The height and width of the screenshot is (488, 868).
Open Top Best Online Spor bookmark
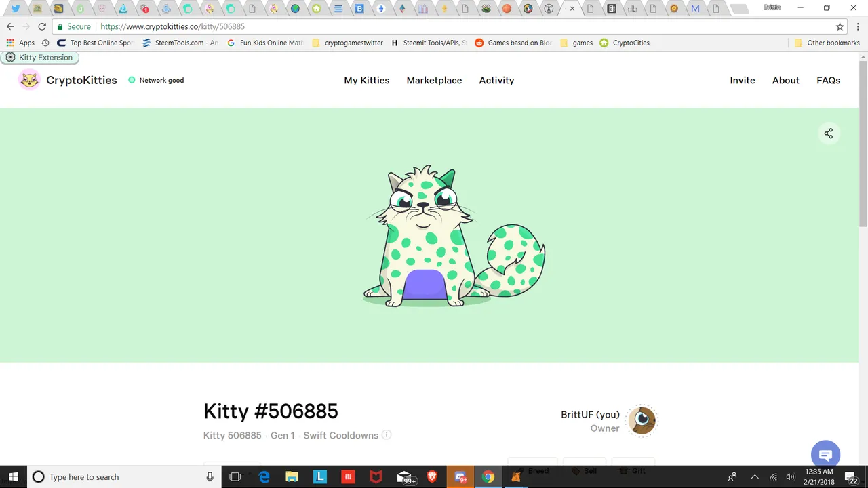pos(95,43)
